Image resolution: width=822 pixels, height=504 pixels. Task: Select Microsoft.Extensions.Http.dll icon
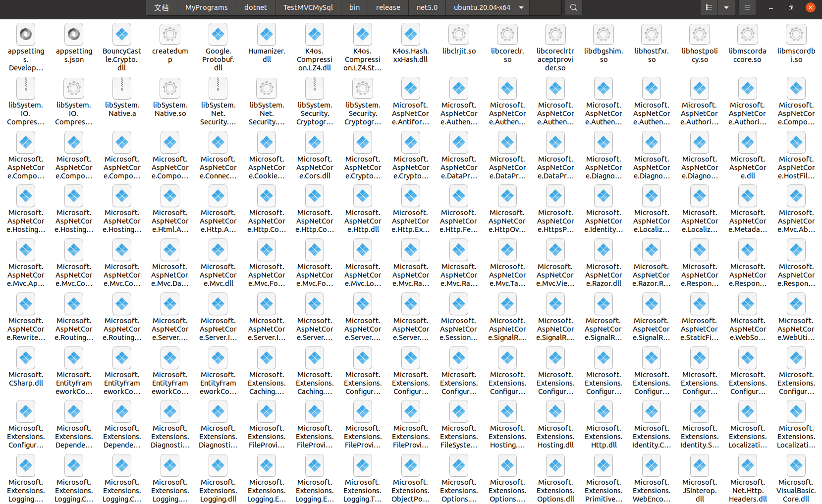[x=603, y=411]
